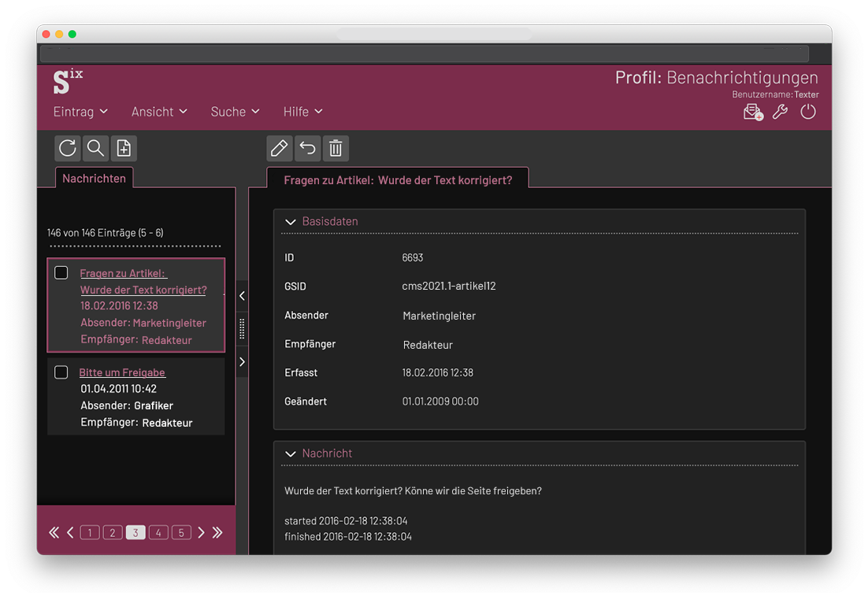Image resolution: width=868 pixels, height=603 pixels.
Task: Go to the previous page
Action: click(x=70, y=532)
